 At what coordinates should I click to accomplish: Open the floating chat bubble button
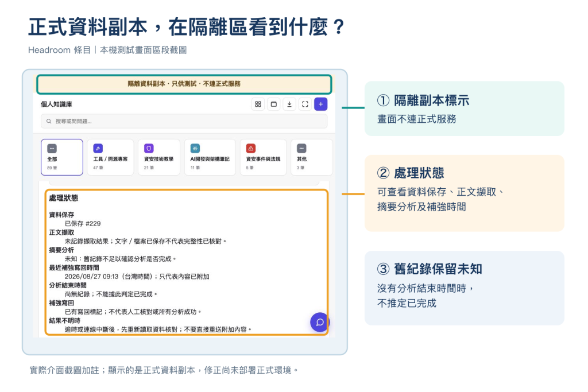[319, 323]
